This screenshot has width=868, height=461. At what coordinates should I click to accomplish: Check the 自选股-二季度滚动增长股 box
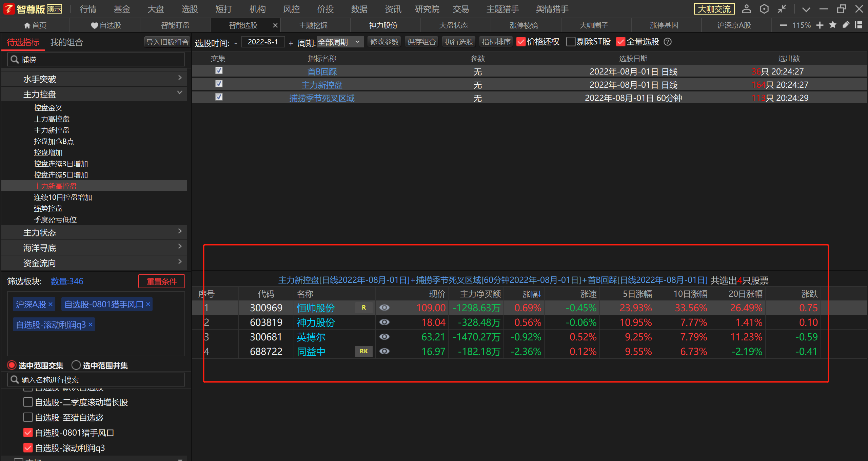[x=28, y=402]
